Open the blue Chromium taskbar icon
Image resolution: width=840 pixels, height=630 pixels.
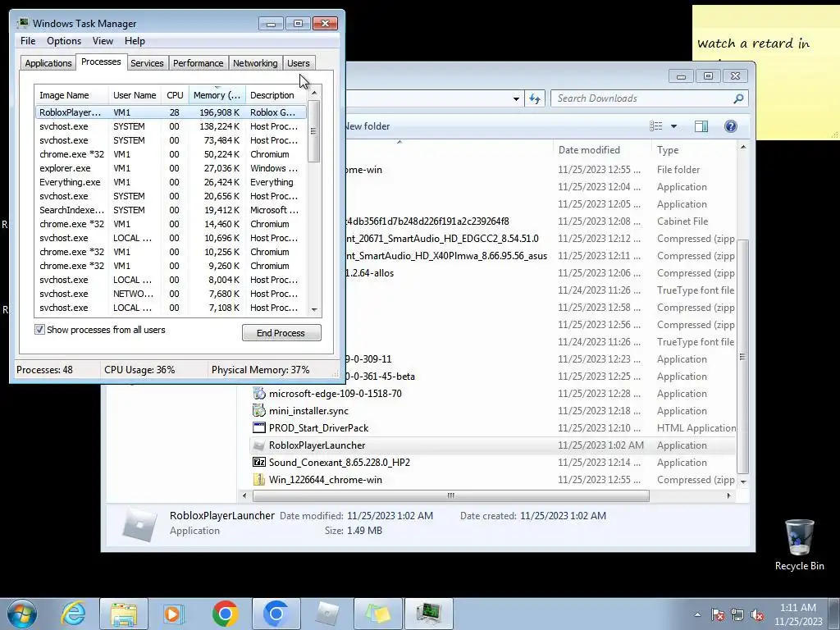click(276, 614)
